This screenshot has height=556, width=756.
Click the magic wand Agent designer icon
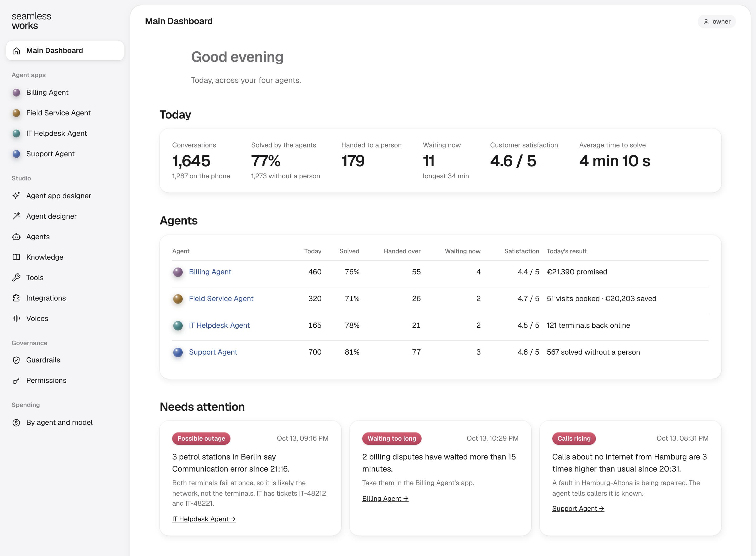[x=16, y=216]
